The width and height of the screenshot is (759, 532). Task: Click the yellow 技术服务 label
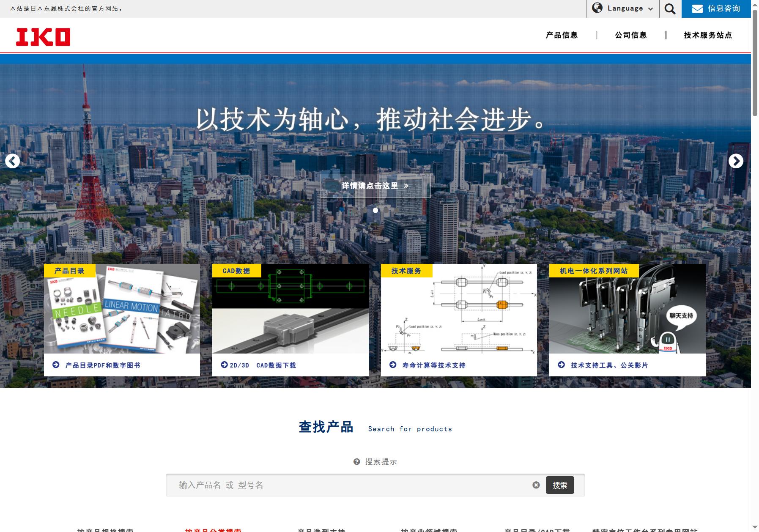(x=406, y=271)
